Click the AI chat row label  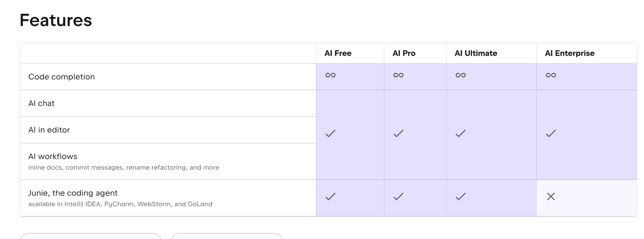[x=42, y=103]
